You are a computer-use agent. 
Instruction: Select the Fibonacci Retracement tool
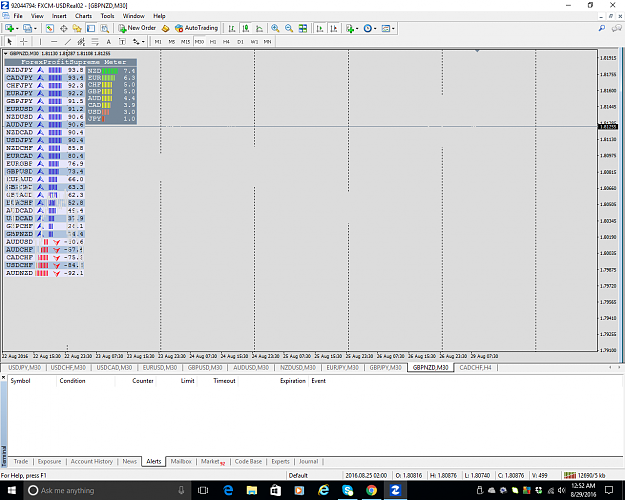(95, 41)
